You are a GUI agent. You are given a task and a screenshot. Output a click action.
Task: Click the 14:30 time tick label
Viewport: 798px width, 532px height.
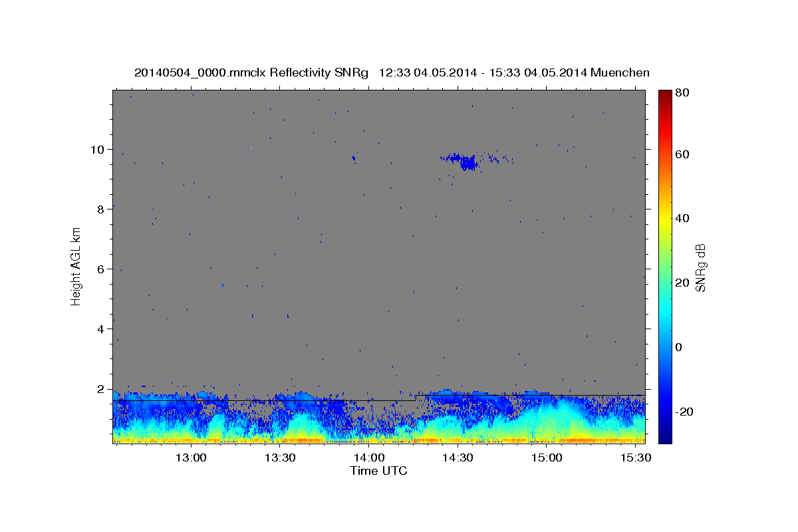(458, 458)
